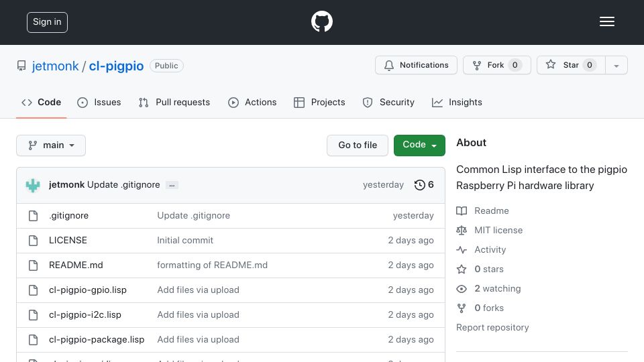Viewport: 644px width, 362px height.
Task: Open the Projects tab
Action: pyautogui.click(x=319, y=103)
